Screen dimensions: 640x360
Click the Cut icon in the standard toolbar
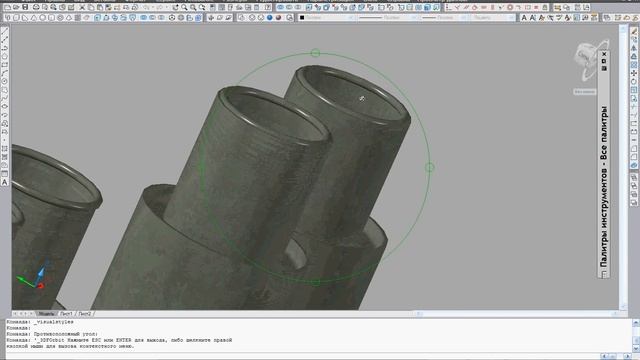(x=82, y=7)
